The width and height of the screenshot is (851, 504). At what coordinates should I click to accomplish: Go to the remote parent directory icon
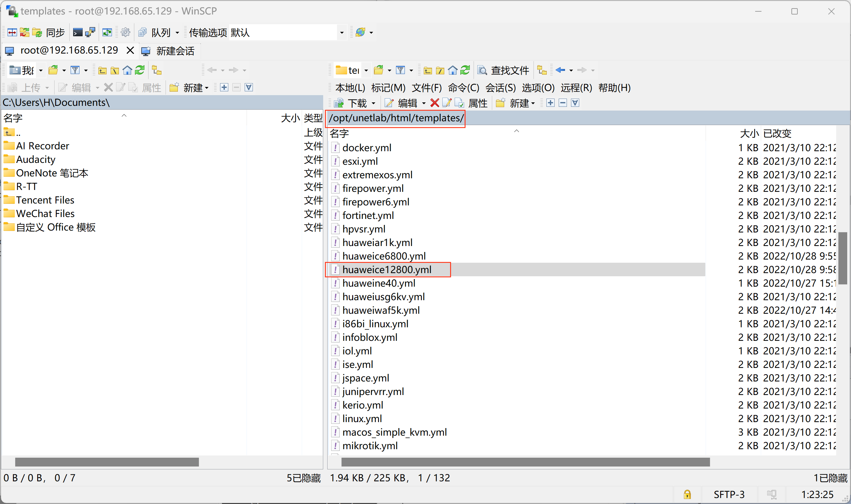click(428, 70)
